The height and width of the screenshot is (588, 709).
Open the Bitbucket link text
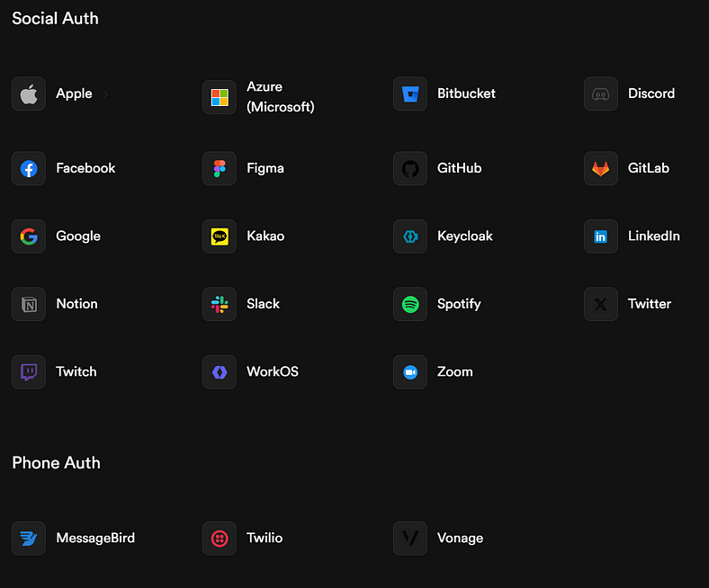[466, 94]
